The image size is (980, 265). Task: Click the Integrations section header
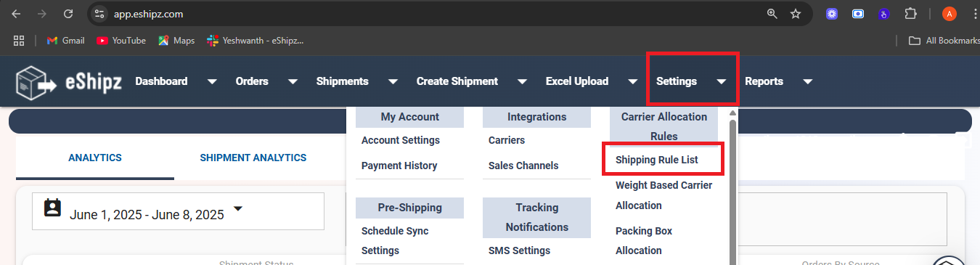[x=536, y=117]
